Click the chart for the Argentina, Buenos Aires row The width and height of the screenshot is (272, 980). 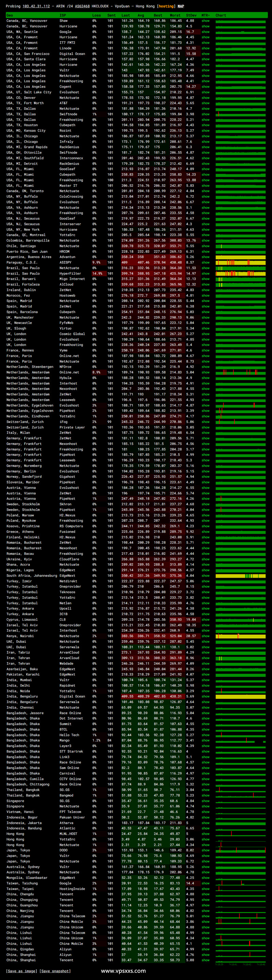click(x=240, y=257)
